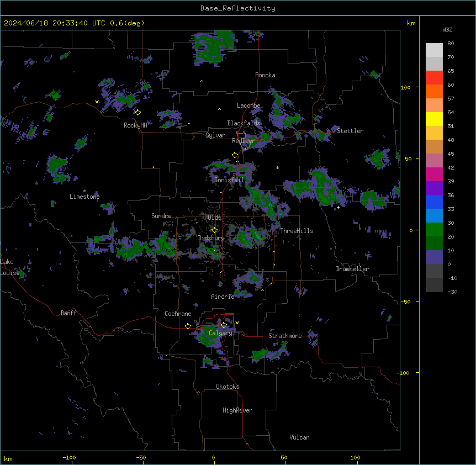This screenshot has width=476, height=465.
Task: Select the Blackfalds label
Action: click(x=244, y=123)
